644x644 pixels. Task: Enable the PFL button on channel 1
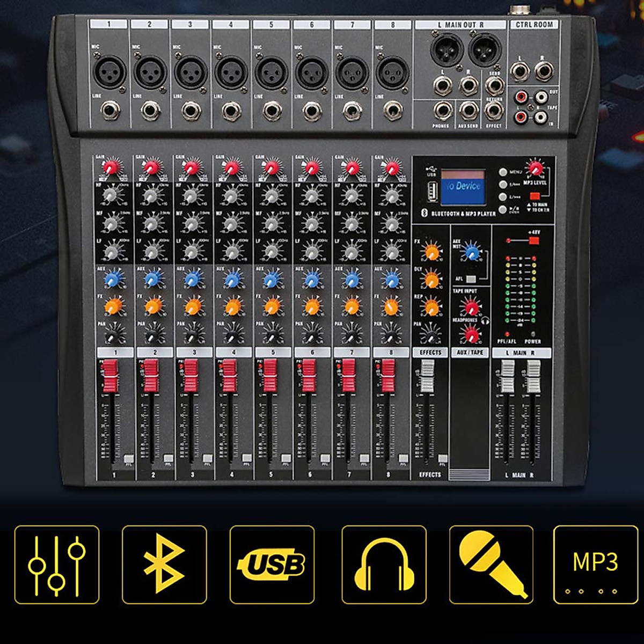pyautogui.click(x=128, y=458)
